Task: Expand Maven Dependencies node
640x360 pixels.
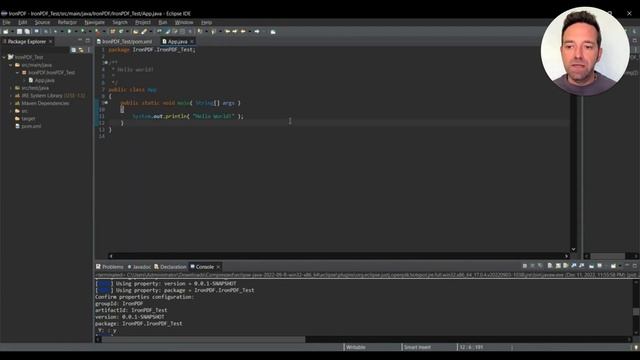Action: [x=11, y=103]
